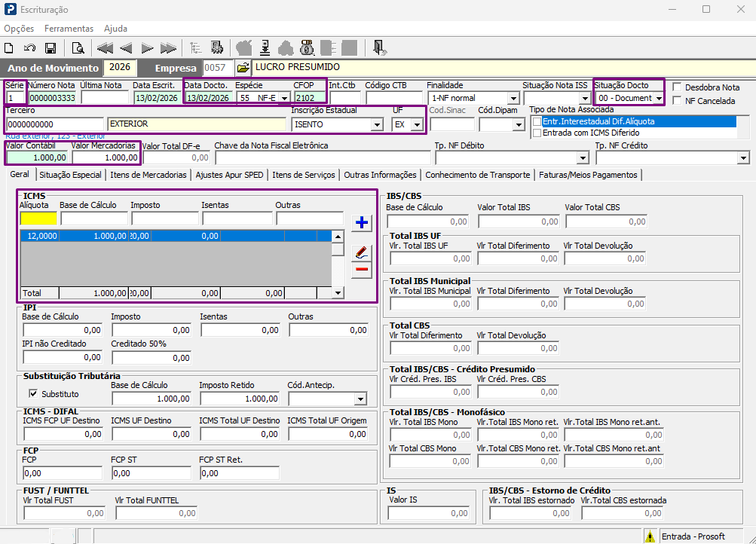Switch to the Itens de Mercadorias tab
This screenshot has width=756, height=544.
[148, 175]
